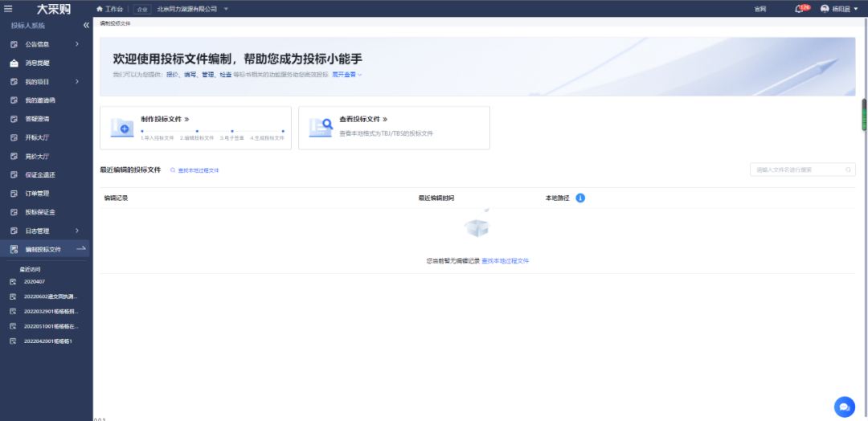Click icon next to recent item 2020407
Image resolution: width=868 pixels, height=421 pixels.
coord(14,281)
